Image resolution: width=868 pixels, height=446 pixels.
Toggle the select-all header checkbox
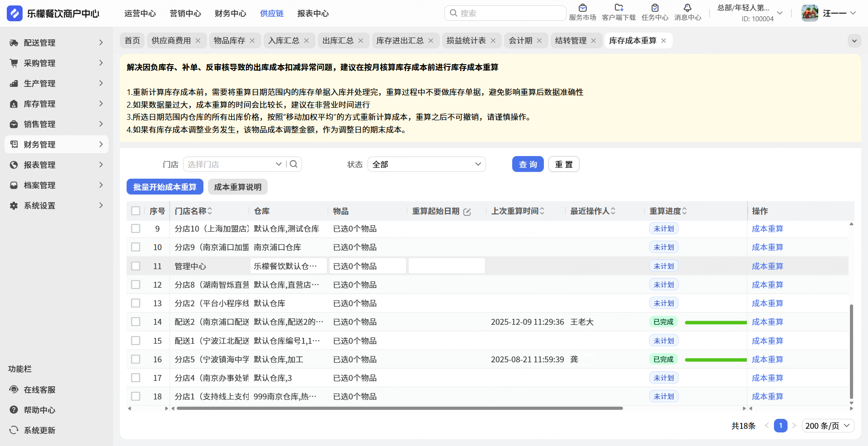tap(136, 211)
